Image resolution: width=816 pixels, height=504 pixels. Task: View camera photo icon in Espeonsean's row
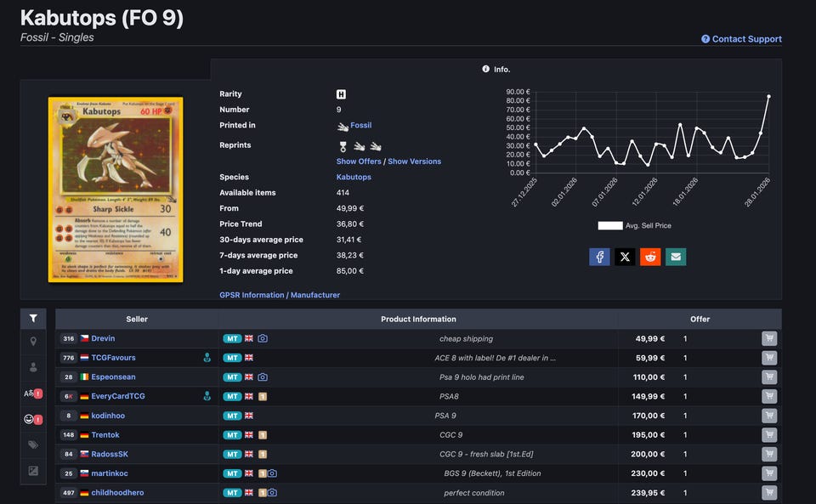263,377
